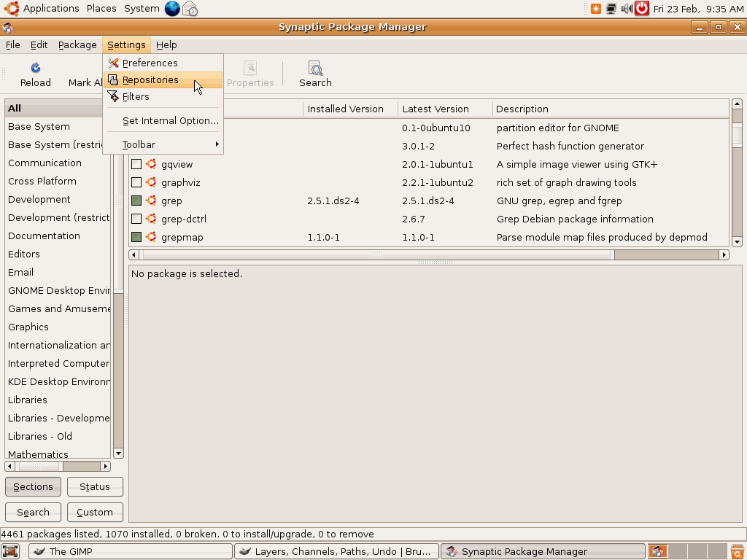Toggle the graphviz package checkbox

click(136, 182)
